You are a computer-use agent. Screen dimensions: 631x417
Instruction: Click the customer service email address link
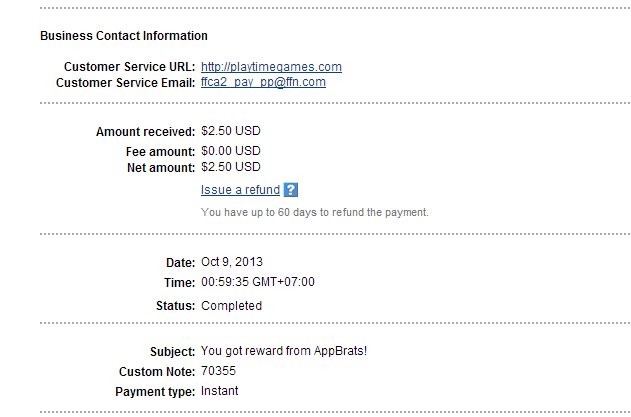263,82
